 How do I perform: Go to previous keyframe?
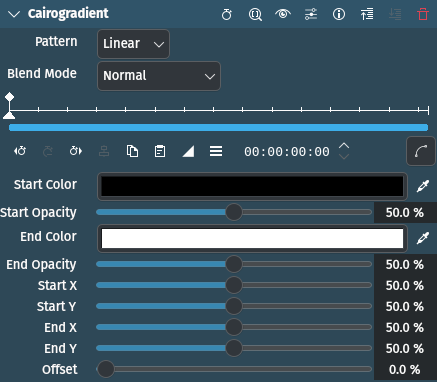(x=20, y=151)
